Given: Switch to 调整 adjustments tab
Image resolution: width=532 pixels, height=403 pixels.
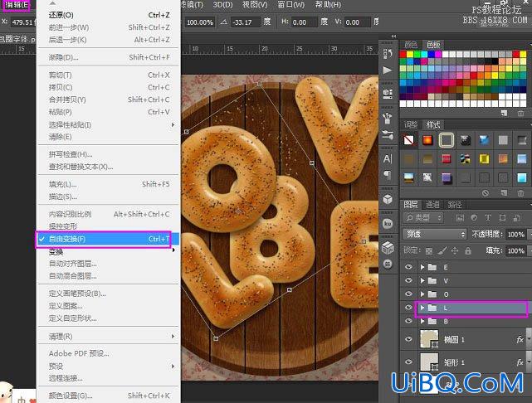Looking at the screenshot, I should click(x=411, y=124).
